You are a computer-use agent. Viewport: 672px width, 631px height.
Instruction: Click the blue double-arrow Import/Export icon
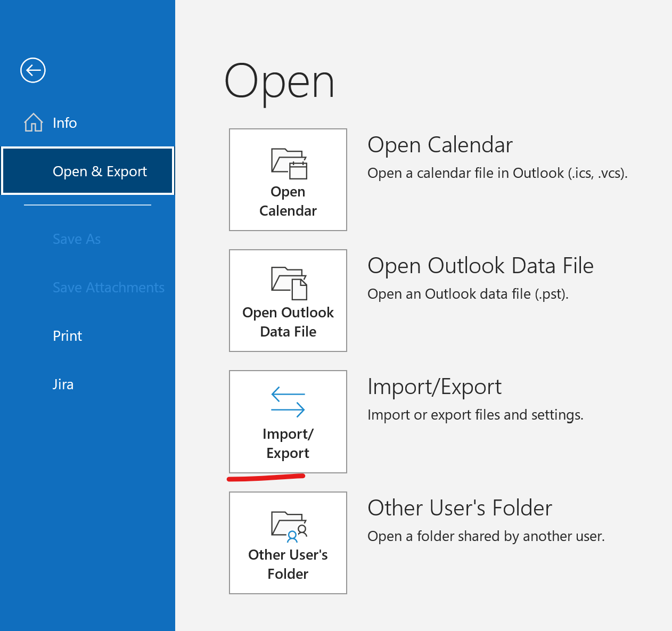[288, 402]
